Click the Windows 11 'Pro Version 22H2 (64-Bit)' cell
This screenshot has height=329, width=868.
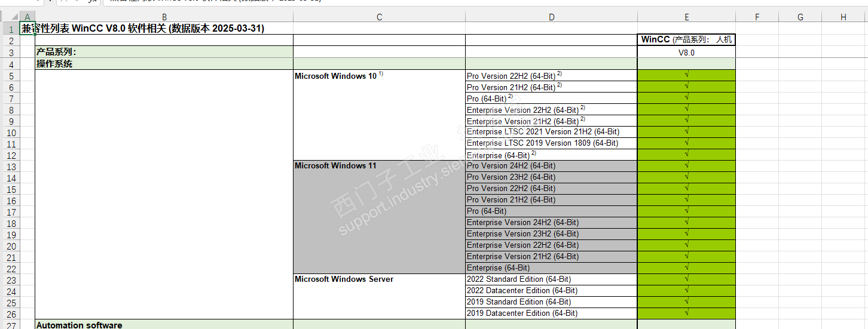click(x=551, y=189)
